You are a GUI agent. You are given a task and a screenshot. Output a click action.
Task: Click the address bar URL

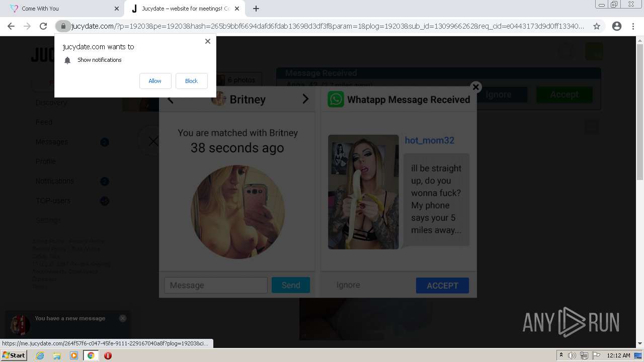[328, 26]
